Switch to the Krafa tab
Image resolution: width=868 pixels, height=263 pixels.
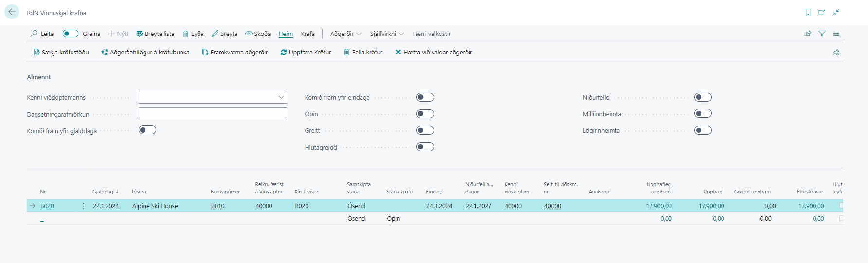click(x=307, y=34)
